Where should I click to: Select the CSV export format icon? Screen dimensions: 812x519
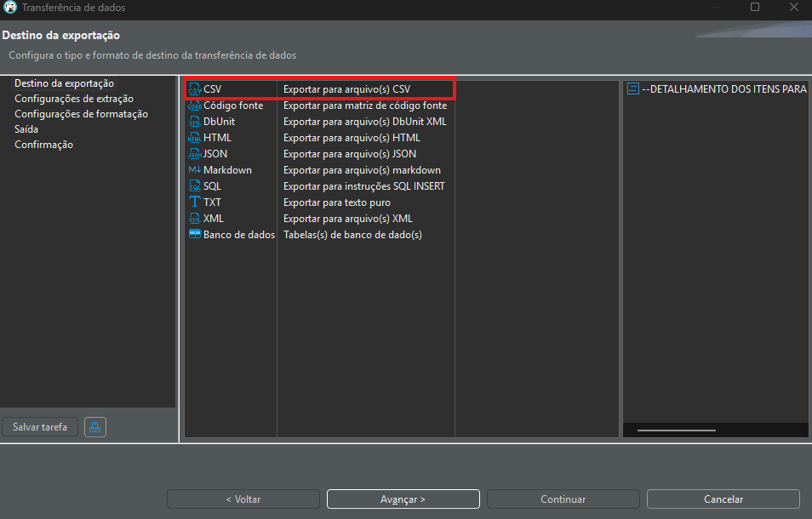194,89
